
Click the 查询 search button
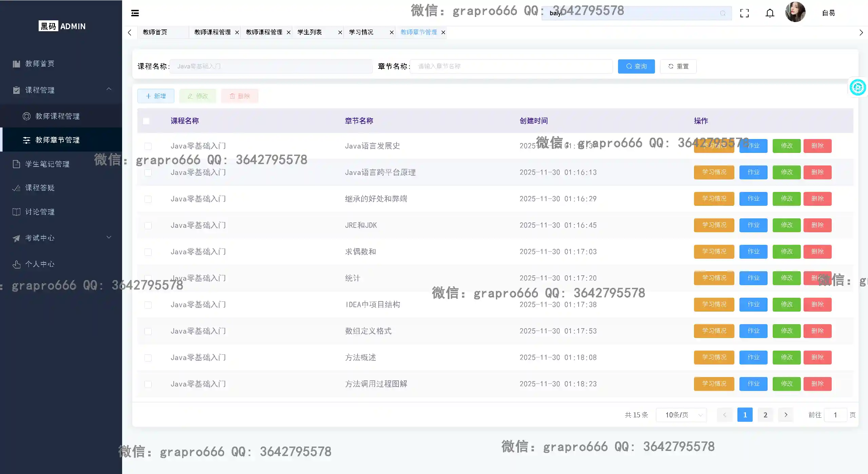pyautogui.click(x=636, y=66)
